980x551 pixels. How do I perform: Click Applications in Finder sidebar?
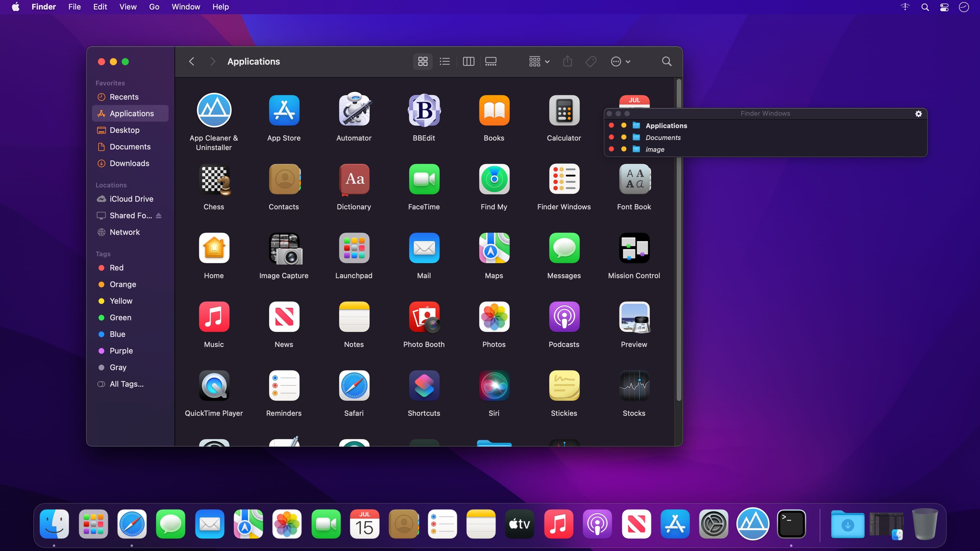pos(131,113)
